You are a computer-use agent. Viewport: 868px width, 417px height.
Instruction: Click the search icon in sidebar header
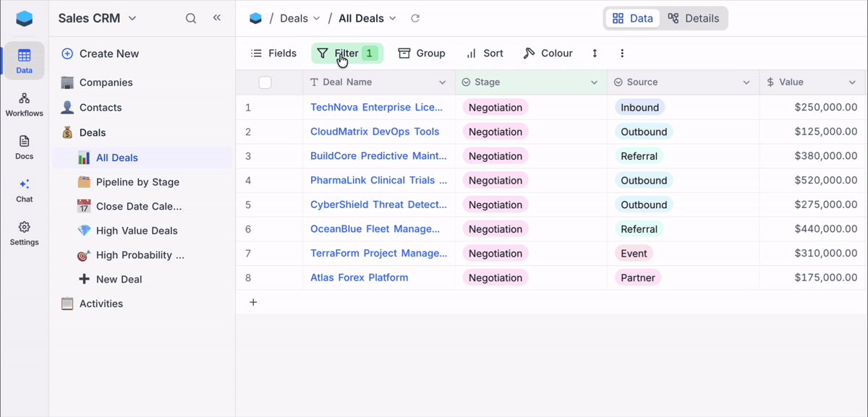pos(191,19)
